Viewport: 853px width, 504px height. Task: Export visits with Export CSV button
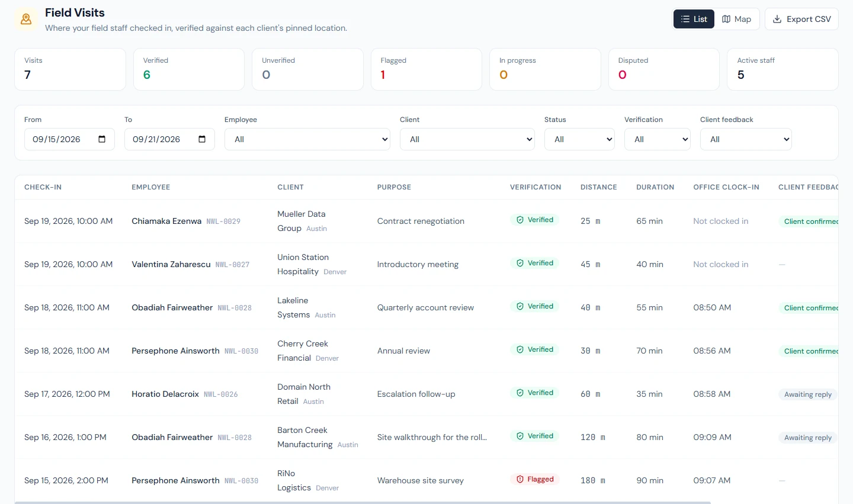coord(801,19)
